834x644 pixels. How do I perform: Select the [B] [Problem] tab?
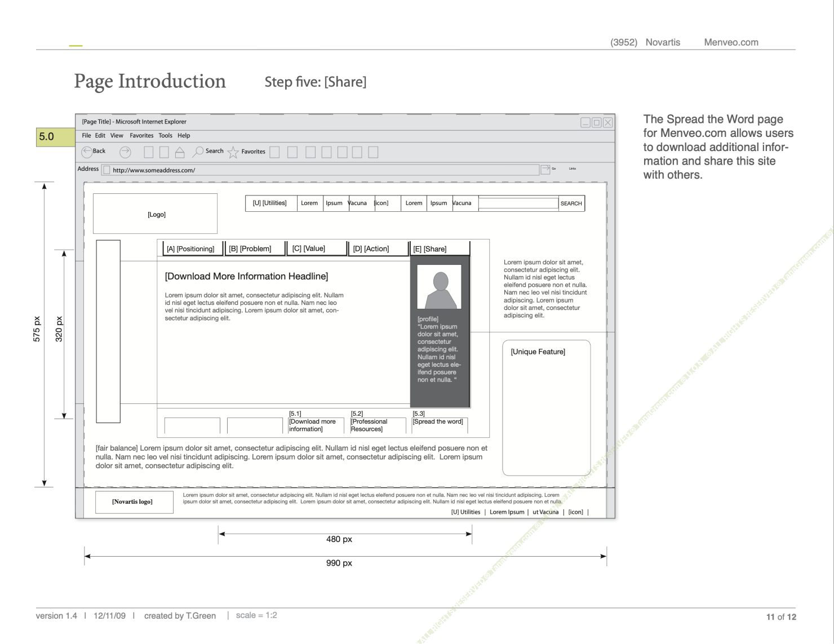pos(255,248)
